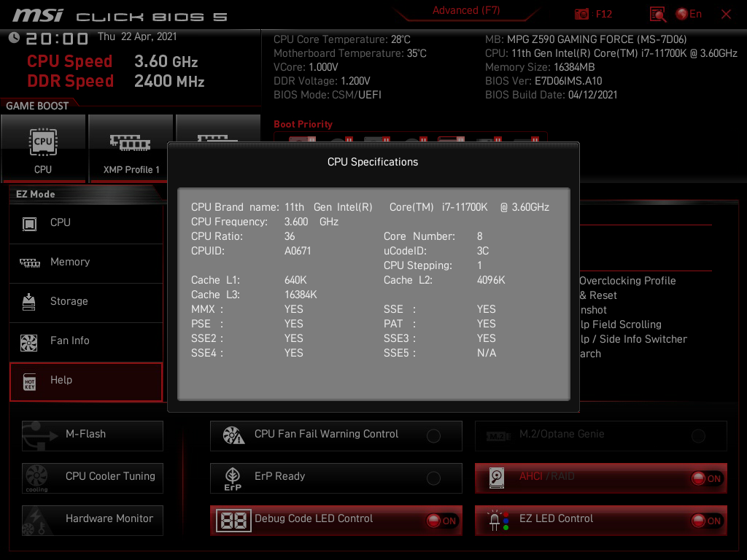Toggle CPU Fan Fail Warning Control radio
The height and width of the screenshot is (560, 747).
tap(433, 436)
